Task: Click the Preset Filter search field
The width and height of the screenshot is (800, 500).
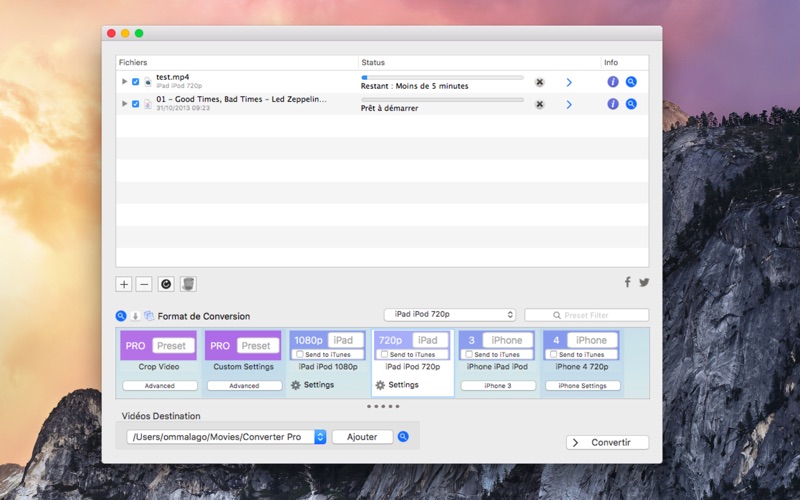Action: point(587,315)
